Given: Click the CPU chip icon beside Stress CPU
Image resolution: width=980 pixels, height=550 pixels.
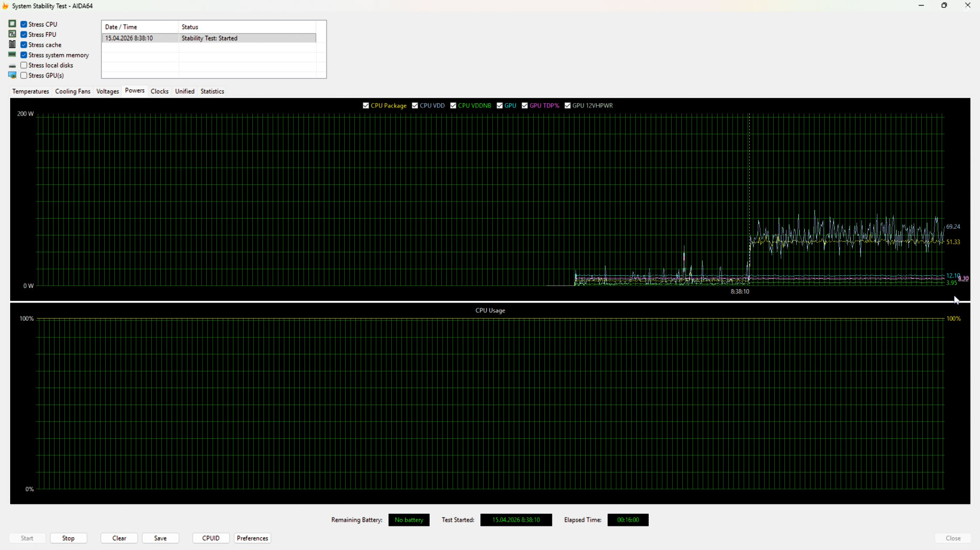Looking at the screenshot, I should click(x=12, y=24).
